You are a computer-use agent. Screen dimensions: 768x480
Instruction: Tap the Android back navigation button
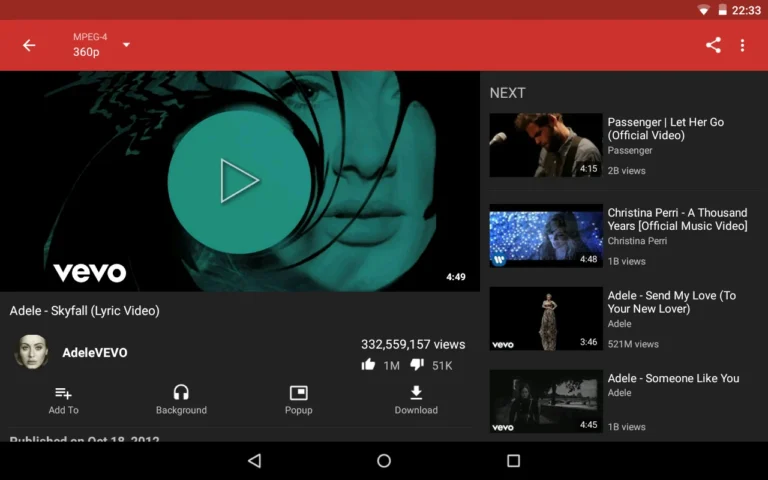point(255,460)
